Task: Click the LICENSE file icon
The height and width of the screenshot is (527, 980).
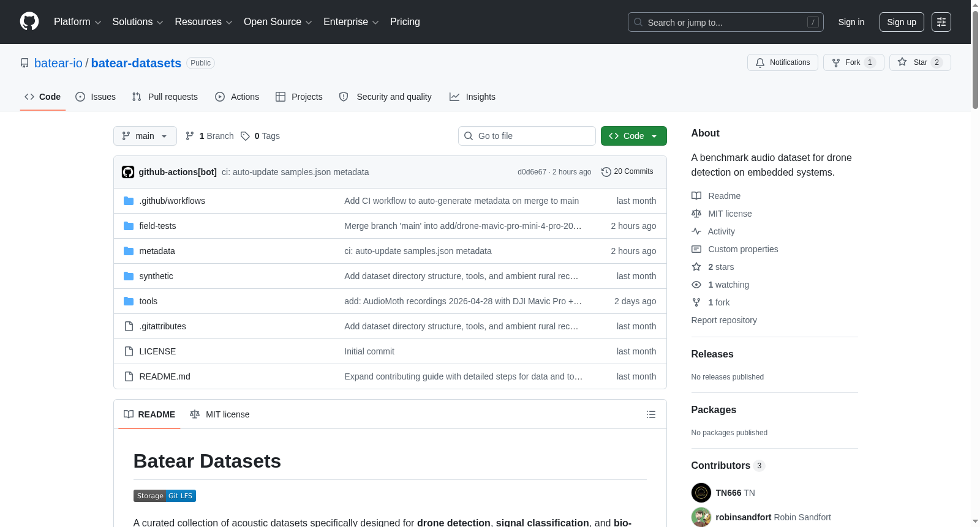Action: [129, 351]
